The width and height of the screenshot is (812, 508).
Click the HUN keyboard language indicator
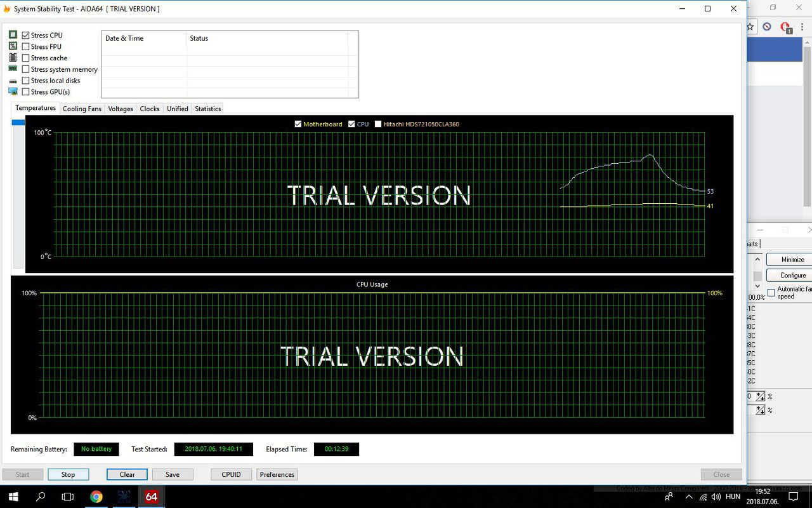(x=733, y=497)
